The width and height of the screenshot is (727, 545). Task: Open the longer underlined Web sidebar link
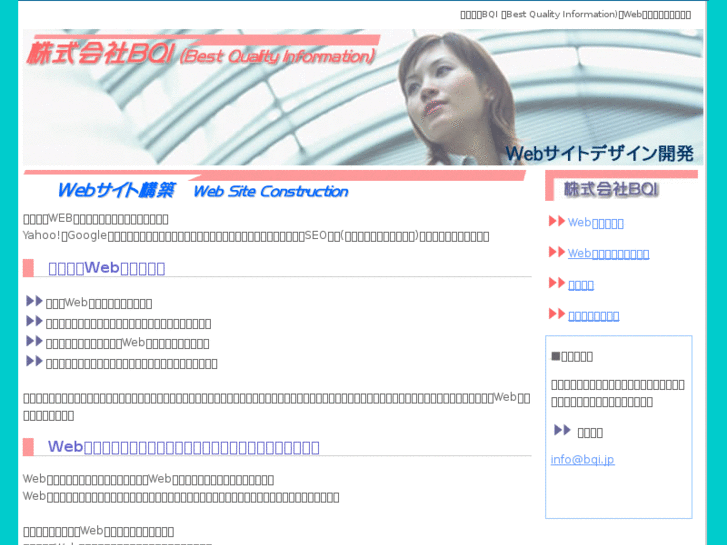point(608,254)
